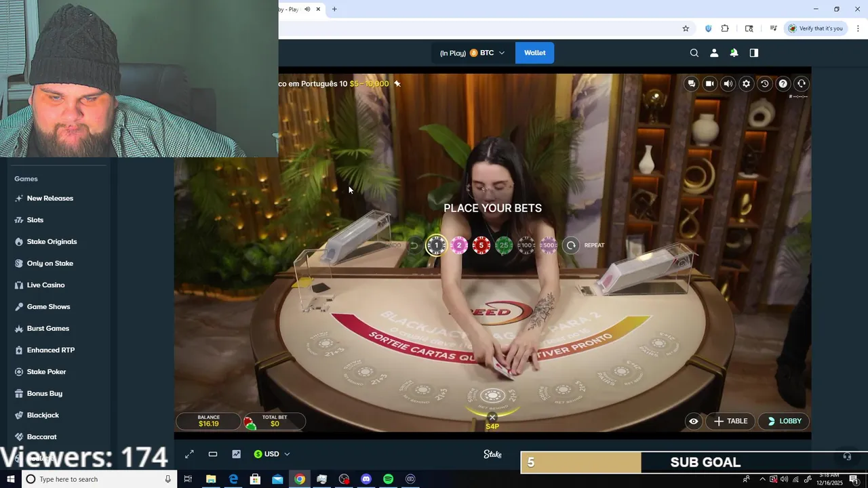Open the game settings gear
Viewport: 868px width, 488px height.
point(746,83)
